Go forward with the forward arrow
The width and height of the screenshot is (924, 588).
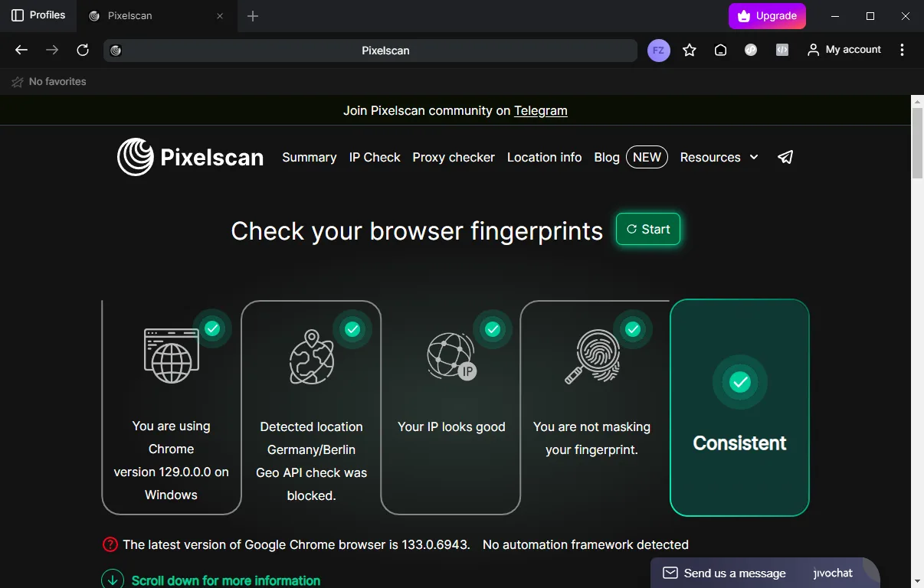[x=52, y=50]
